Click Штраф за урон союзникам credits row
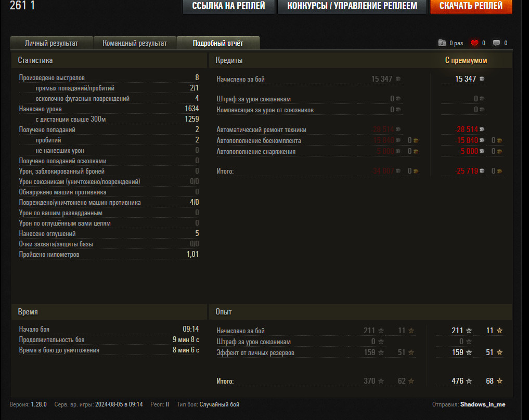529x420 pixels. [309, 99]
